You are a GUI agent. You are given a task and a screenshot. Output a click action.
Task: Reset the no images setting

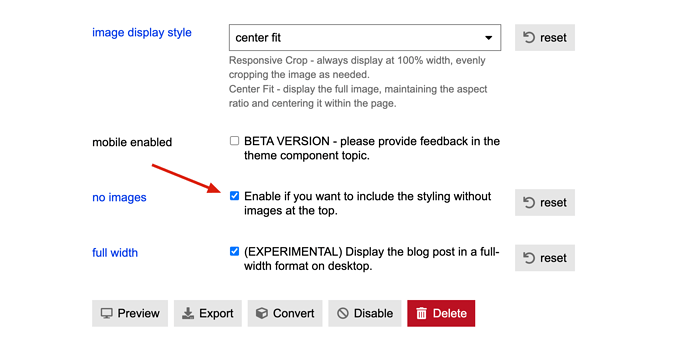pos(545,202)
